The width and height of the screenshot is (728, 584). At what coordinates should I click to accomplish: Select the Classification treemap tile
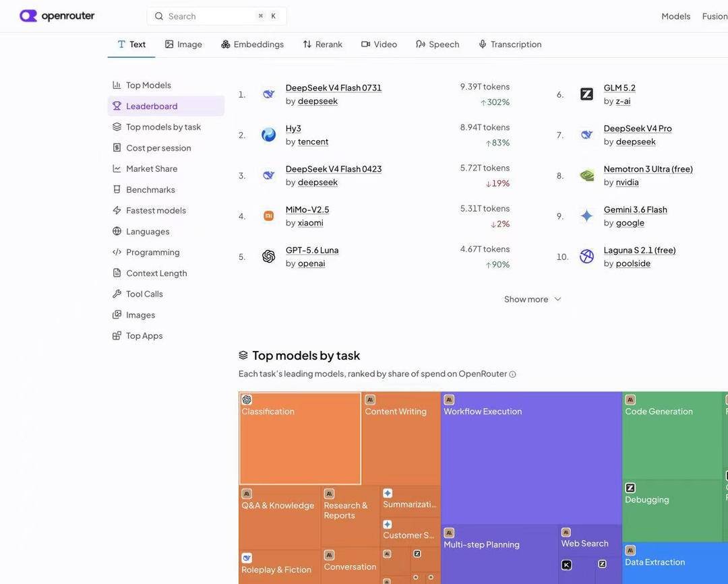pos(300,439)
